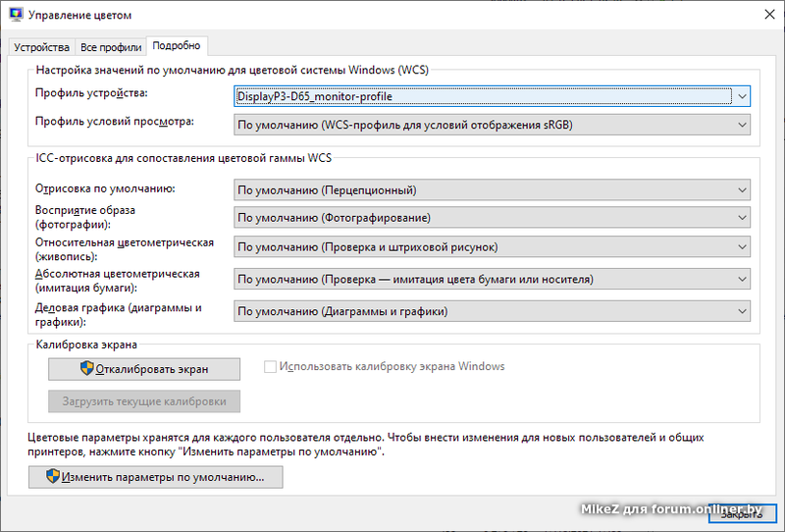Open Относительная цветометрическая dropdown list
The height and width of the screenshot is (532, 785).
click(x=742, y=247)
